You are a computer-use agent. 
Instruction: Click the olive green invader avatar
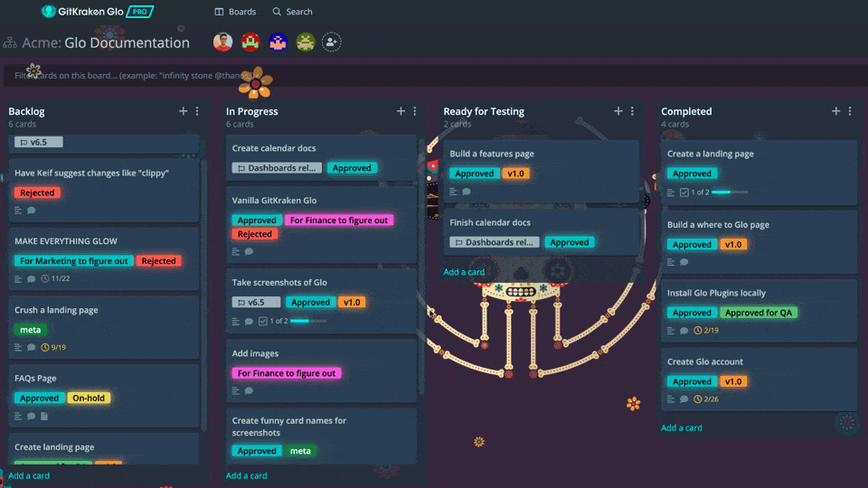tap(305, 42)
